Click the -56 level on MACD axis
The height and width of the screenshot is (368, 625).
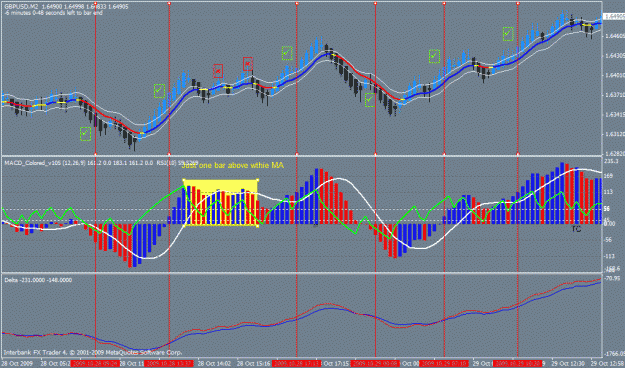point(609,240)
